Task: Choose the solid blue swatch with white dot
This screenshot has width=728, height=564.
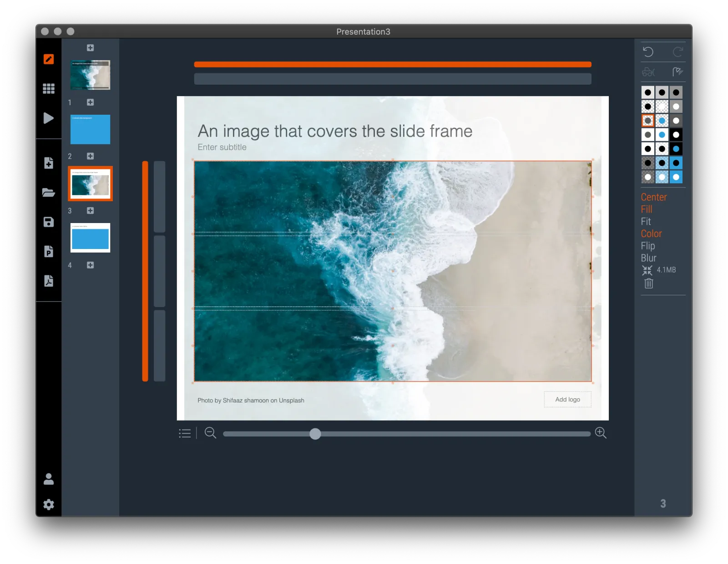Action: tap(676, 177)
